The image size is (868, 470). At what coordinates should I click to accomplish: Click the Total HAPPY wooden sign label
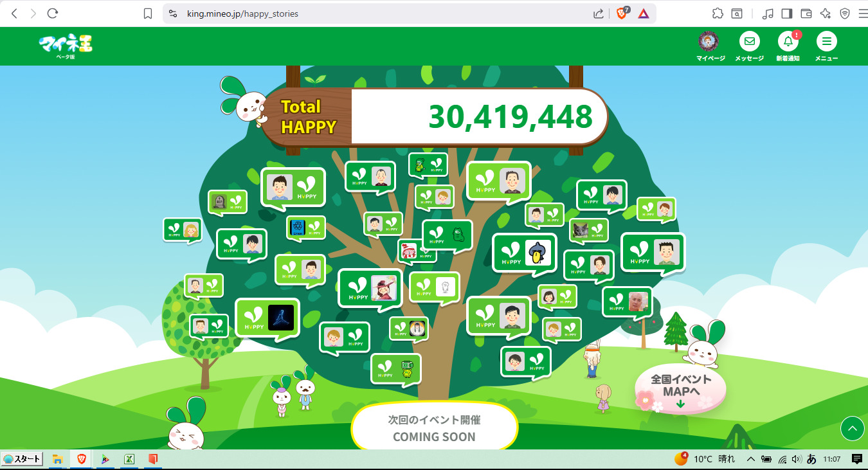308,116
